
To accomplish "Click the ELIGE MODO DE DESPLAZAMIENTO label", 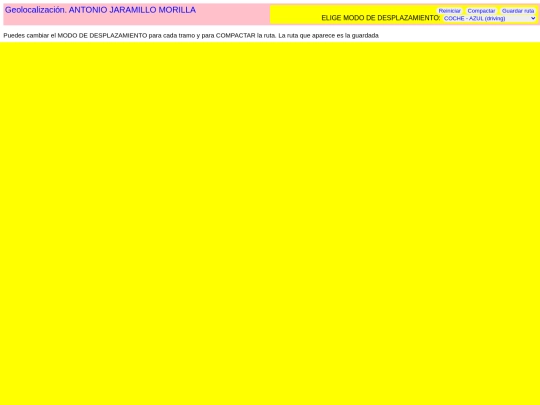I will [x=381, y=18].
